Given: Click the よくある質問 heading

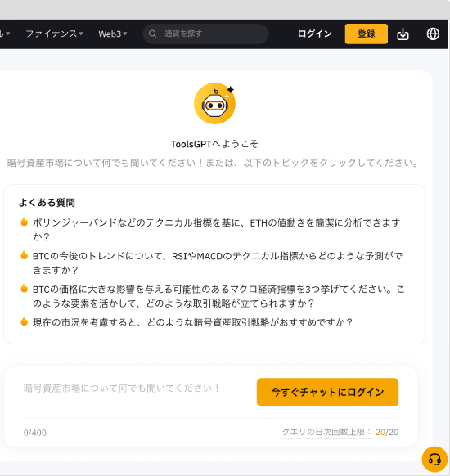Looking at the screenshot, I should point(47,203).
